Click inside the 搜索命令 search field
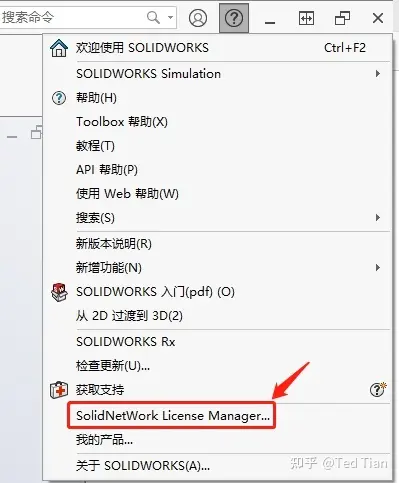399x483 pixels. click(72, 17)
